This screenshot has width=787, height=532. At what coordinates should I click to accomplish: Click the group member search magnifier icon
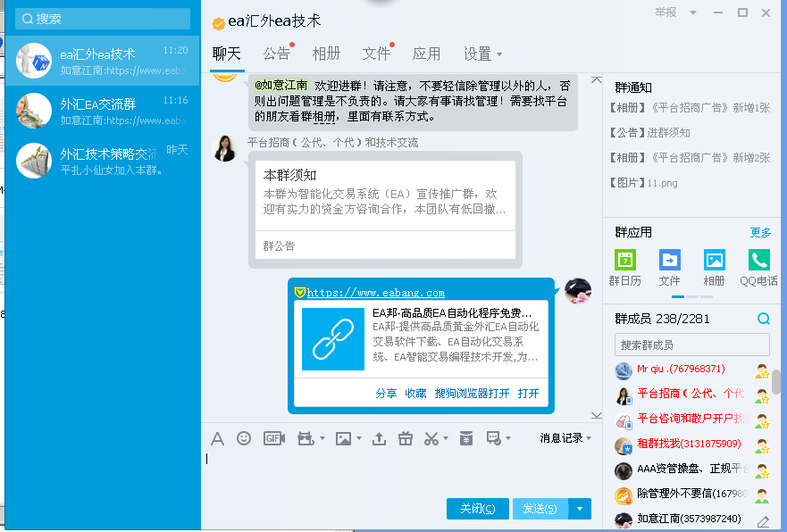click(x=764, y=319)
